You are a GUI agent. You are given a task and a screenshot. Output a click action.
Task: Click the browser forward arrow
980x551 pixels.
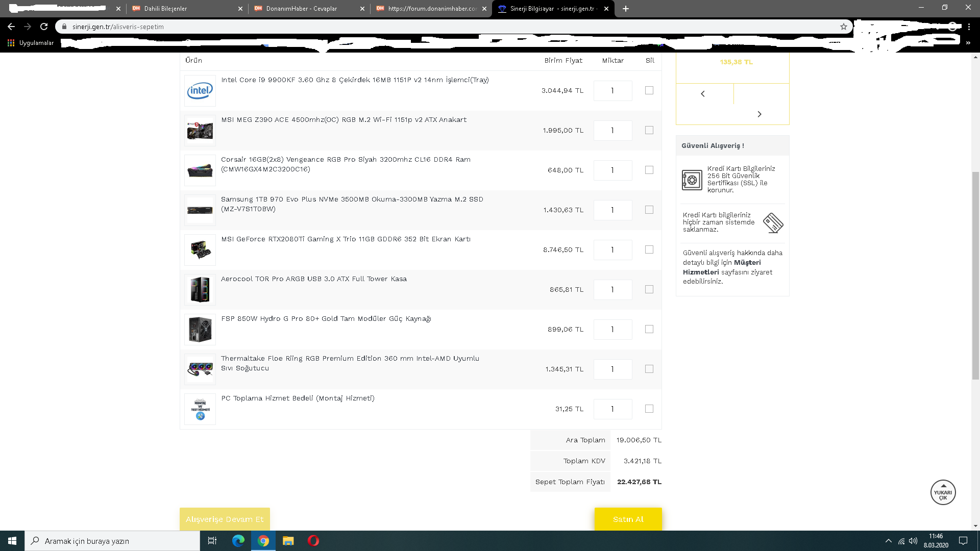[28, 27]
